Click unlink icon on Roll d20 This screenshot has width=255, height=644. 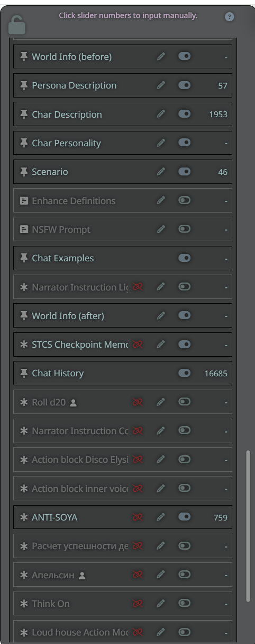pyautogui.click(x=138, y=402)
